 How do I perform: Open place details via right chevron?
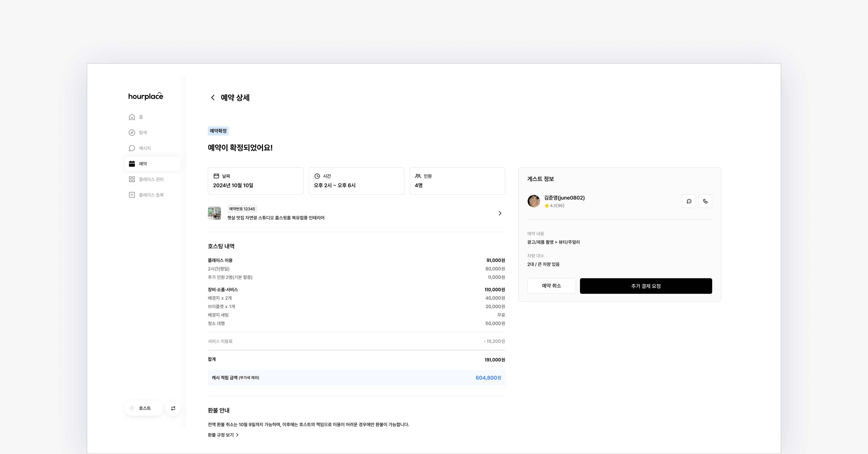500,213
